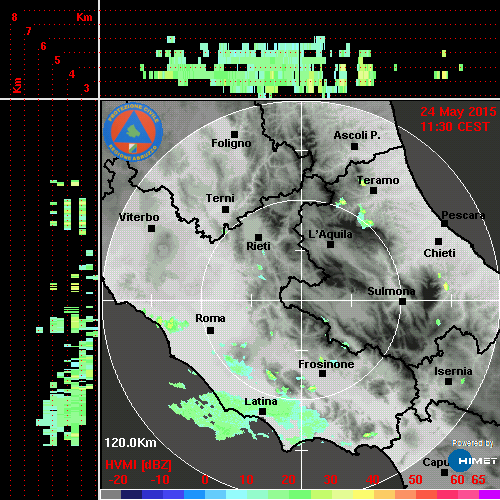The height and width of the screenshot is (500, 500).
Task: Click the 6 km altitude label
Action: [43, 46]
